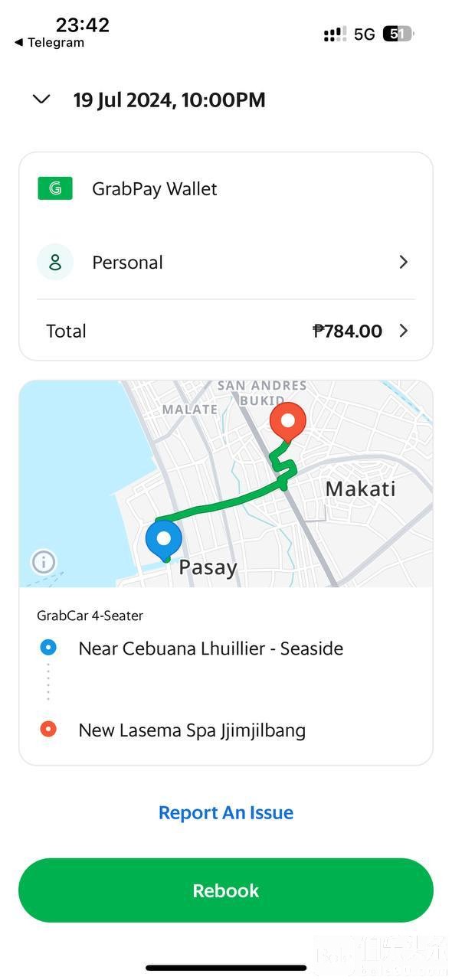The height and width of the screenshot is (980, 452).
Task: Open the Personal row
Action: [226, 262]
